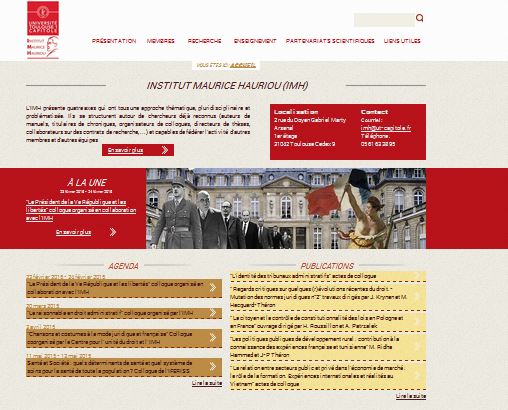Image resolution: width=508 pixels, height=410 pixels.
Task: Open publication 'Le citoyen et le contrôle de constitutionnalité'
Action: [328, 322]
